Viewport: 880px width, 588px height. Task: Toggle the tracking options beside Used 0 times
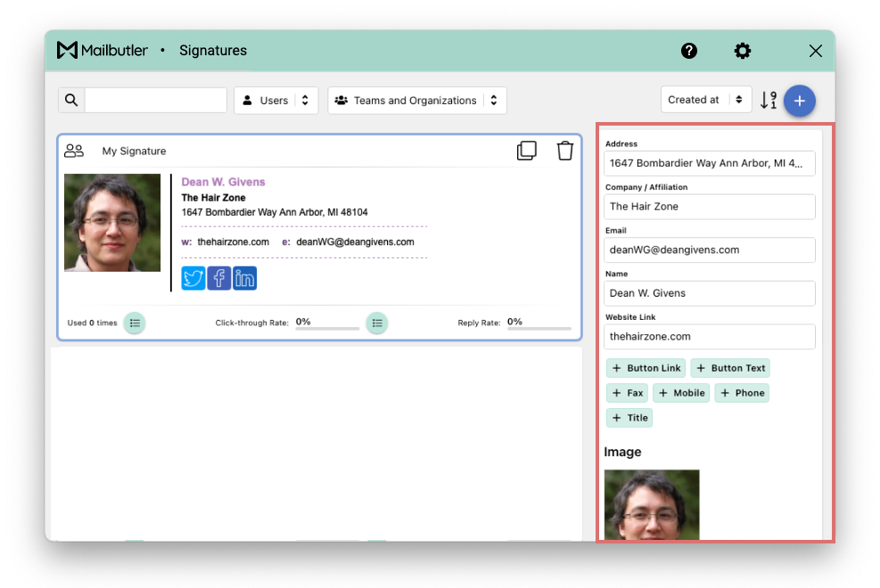pyautogui.click(x=135, y=323)
